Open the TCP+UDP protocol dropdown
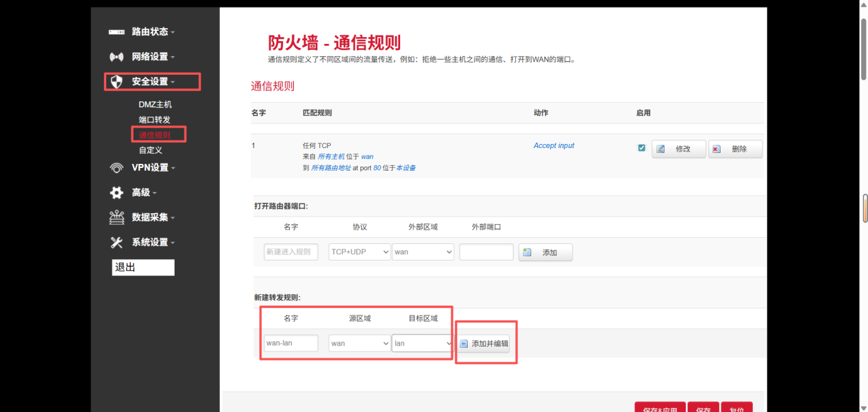This screenshot has height=412, width=868. coord(359,252)
